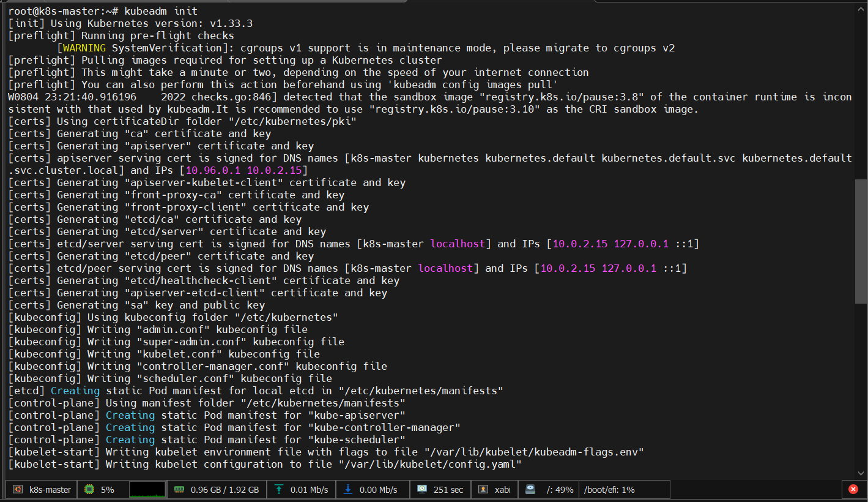Close the status bar with red X
The width and height of the screenshot is (868, 502).
pos(853,490)
